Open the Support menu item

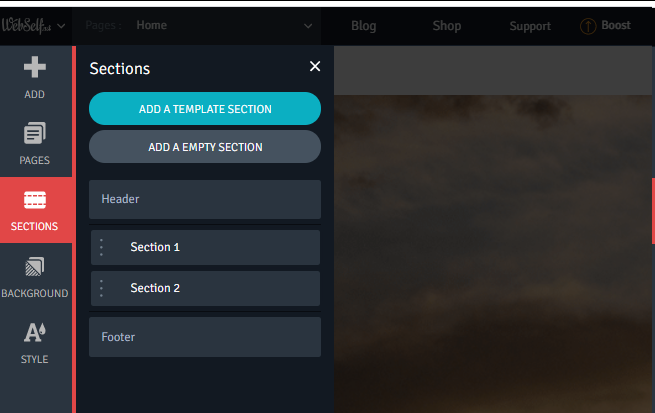[x=530, y=26]
